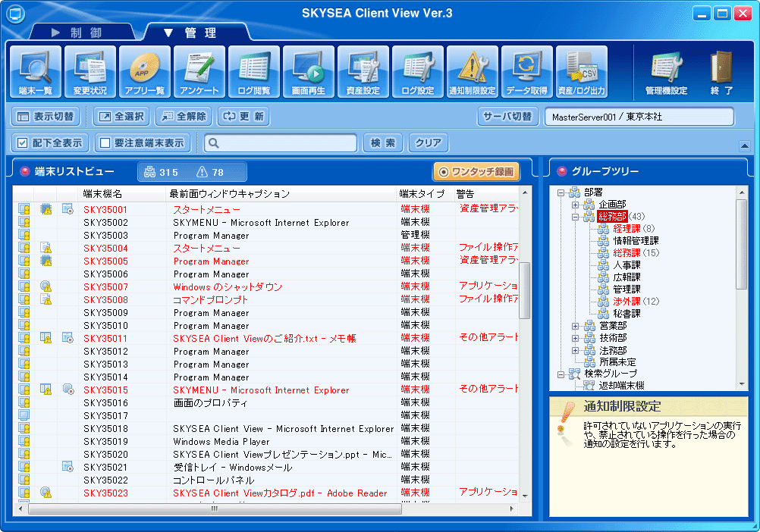The width and height of the screenshot is (760, 532).
Task: Open the ログ閲覧 log viewer icon
Action: click(x=254, y=72)
